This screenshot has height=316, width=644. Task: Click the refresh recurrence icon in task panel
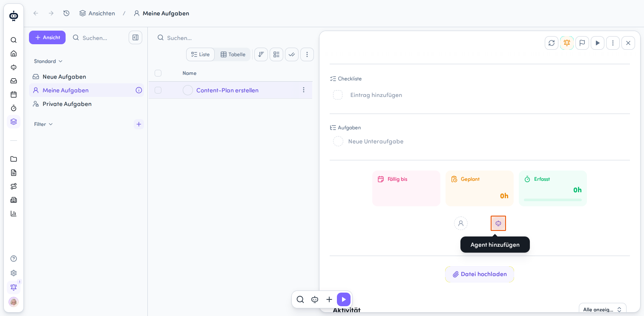[x=552, y=43]
